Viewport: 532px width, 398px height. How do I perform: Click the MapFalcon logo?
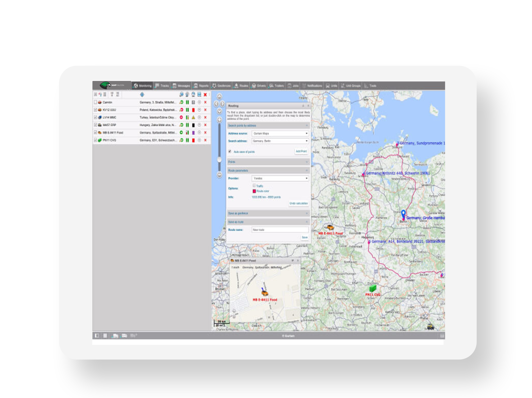coord(112,85)
